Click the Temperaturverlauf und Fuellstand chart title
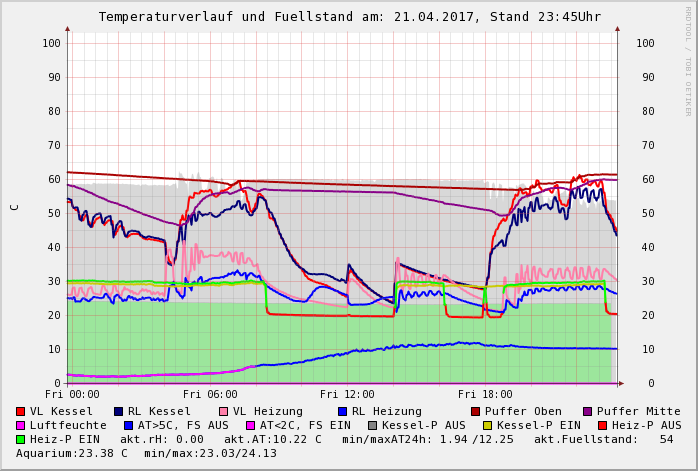698x471 pixels. pyautogui.click(x=349, y=17)
